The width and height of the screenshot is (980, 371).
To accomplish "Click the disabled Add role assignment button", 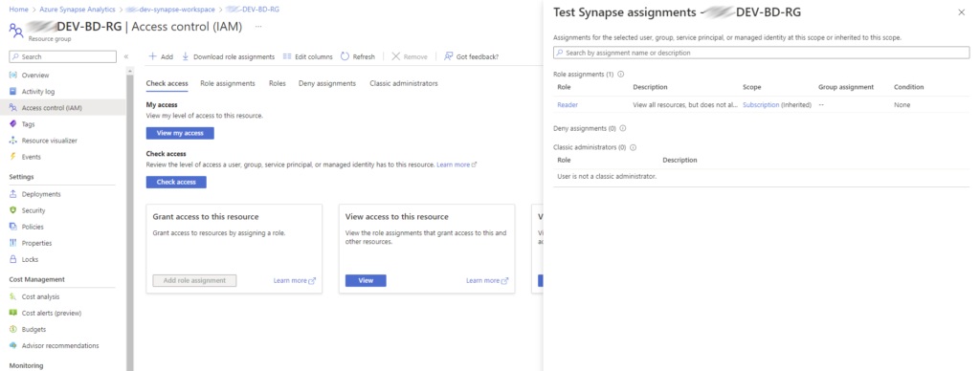I will 194,280.
